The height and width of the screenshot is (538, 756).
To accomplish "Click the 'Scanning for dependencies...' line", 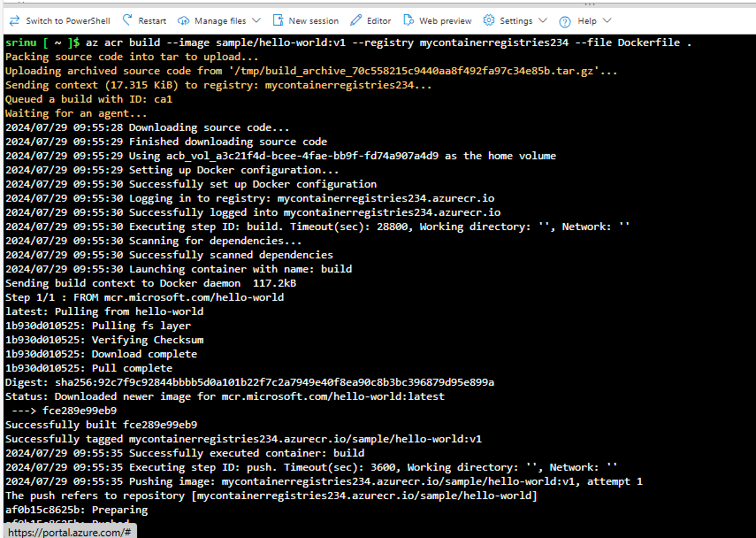I will pos(153,241).
